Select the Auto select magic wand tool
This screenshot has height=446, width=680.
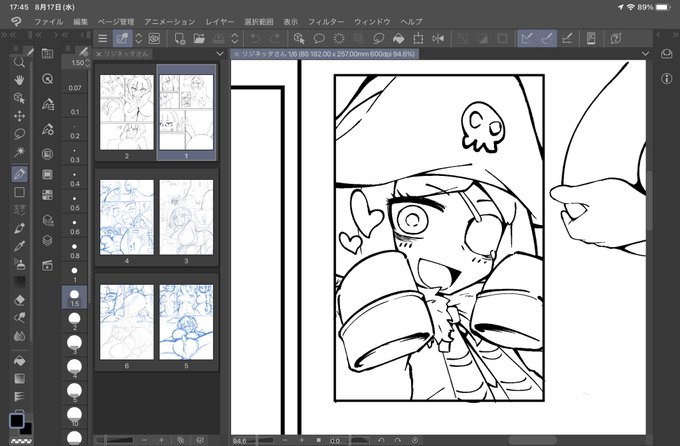(x=19, y=152)
